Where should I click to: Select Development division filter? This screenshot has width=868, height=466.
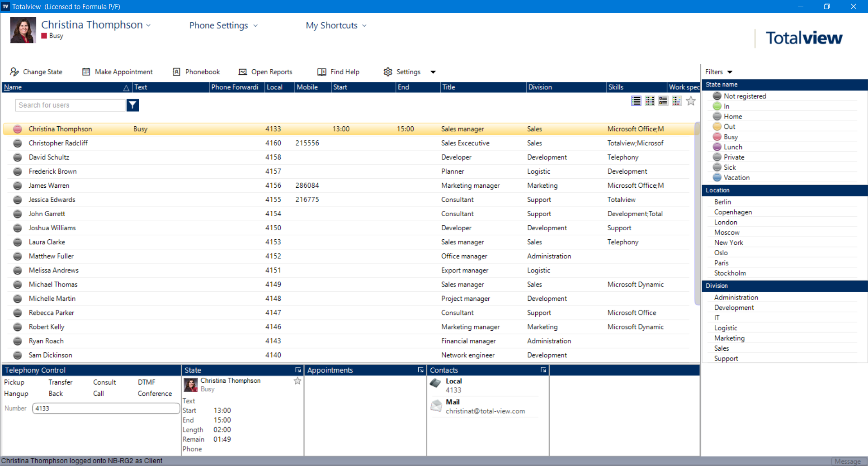734,308
